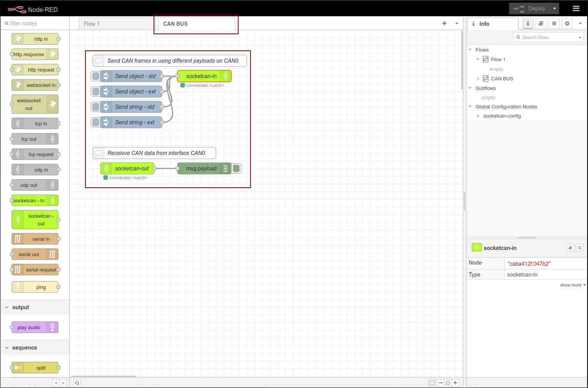The width and height of the screenshot is (588, 388).
Task: Select the tcp in palette node
Action: coord(35,123)
